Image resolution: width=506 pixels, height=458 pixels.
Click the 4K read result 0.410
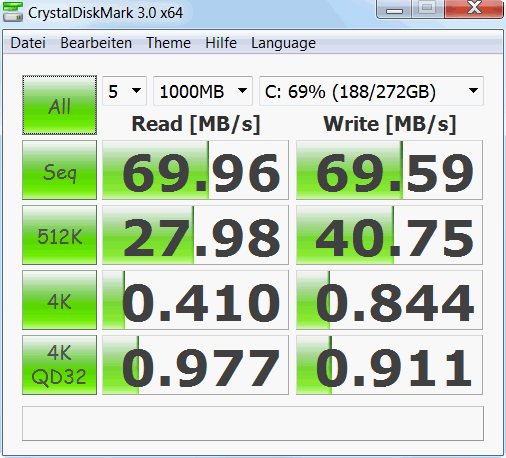tap(195, 300)
